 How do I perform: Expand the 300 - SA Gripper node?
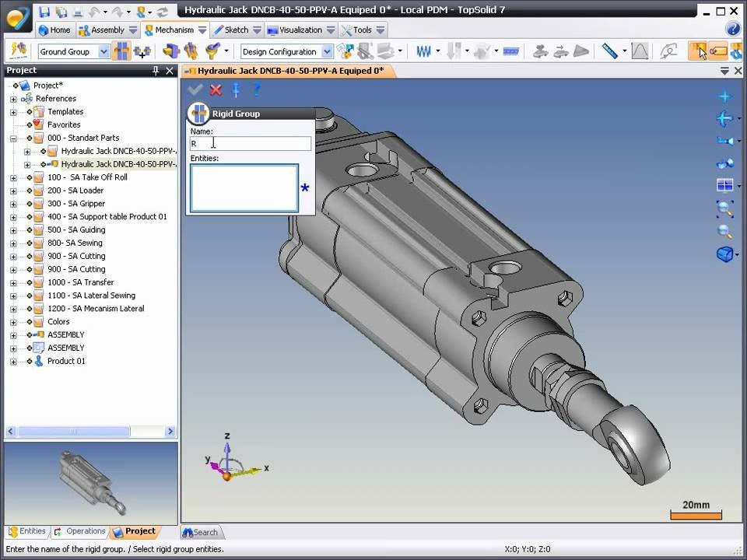click(x=13, y=205)
